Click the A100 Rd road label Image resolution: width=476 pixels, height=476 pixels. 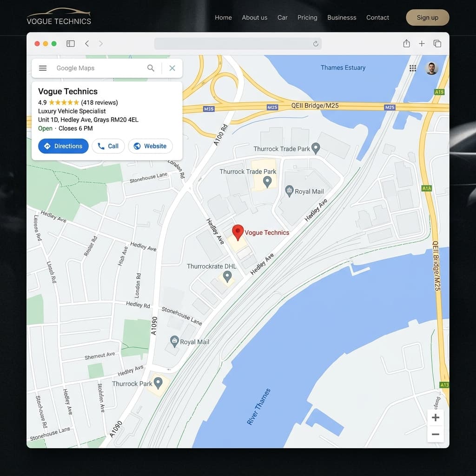pyautogui.click(x=220, y=135)
